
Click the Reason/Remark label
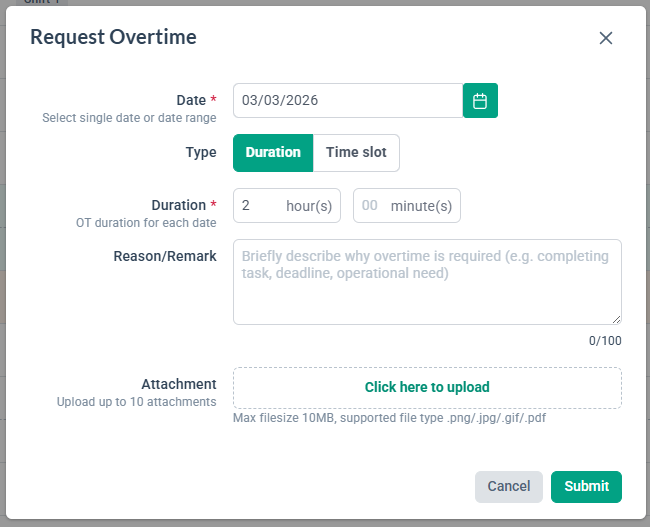click(165, 256)
